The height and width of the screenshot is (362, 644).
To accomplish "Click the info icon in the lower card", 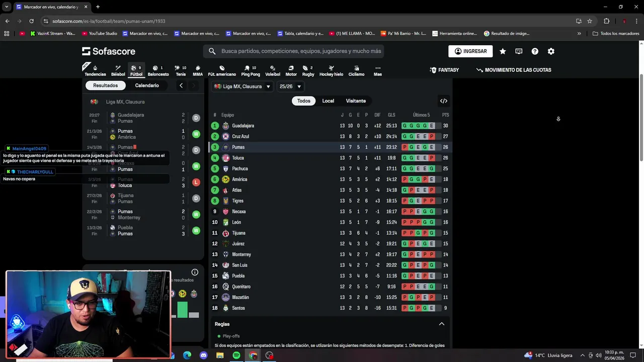I will pyautogui.click(x=195, y=273).
